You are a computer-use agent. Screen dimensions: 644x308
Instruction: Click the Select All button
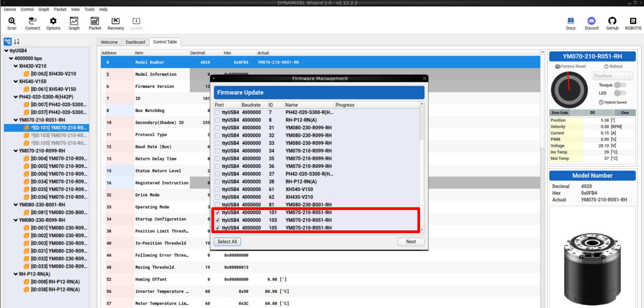pyautogui.click(x=227, y=242)
